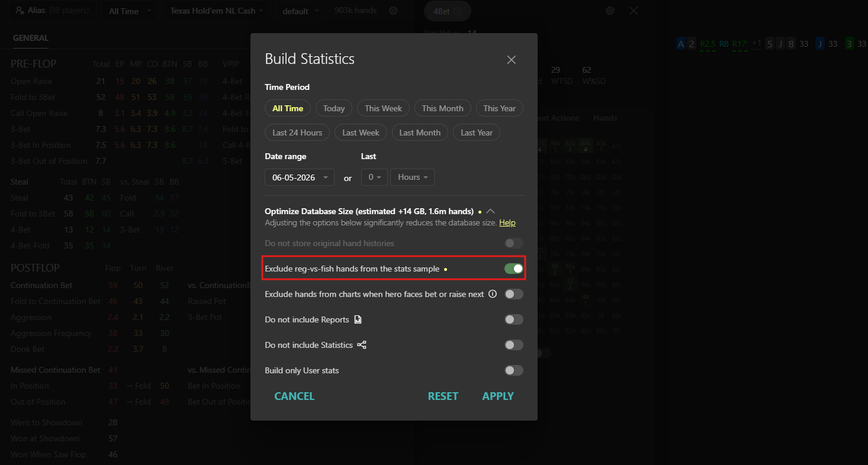Screen dimensions: 868x465
Task: Choose the Last Year period
Action: click(x=477, y=133)
